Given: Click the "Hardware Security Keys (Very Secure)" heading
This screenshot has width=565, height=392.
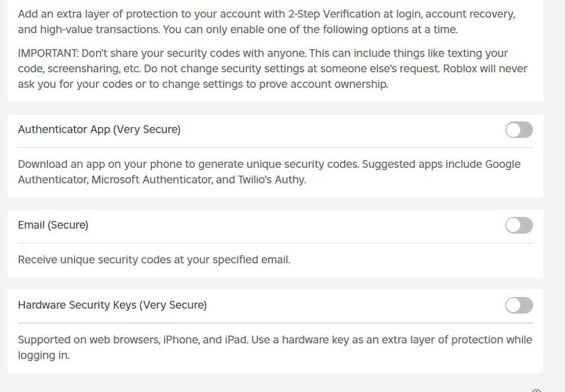Looking at the screenshot, I should pos(112,306).
